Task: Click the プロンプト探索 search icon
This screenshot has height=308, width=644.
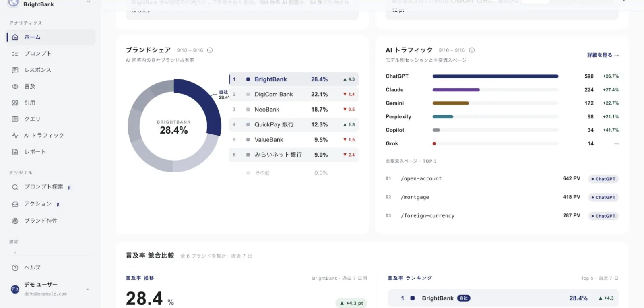Action: click(x=15, y=187)
